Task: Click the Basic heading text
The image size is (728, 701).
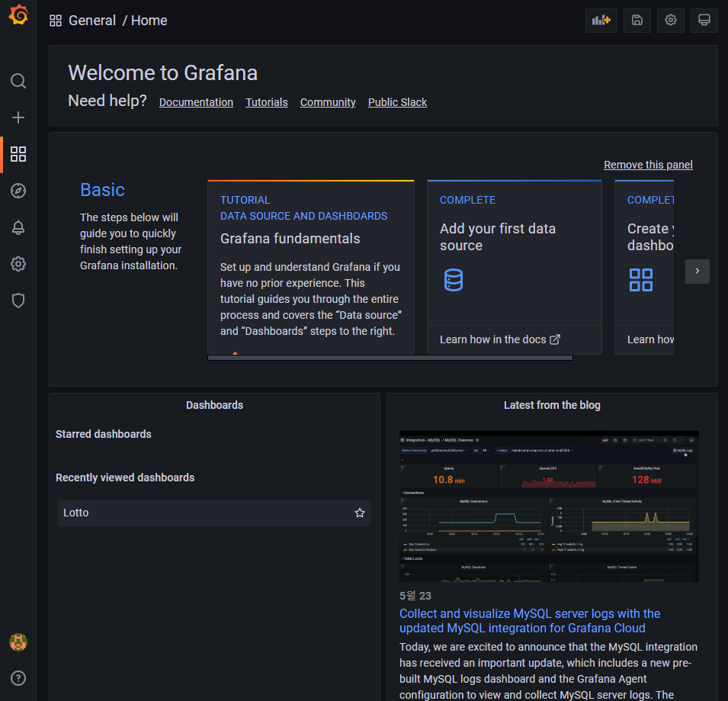Action: coord(103,190)
